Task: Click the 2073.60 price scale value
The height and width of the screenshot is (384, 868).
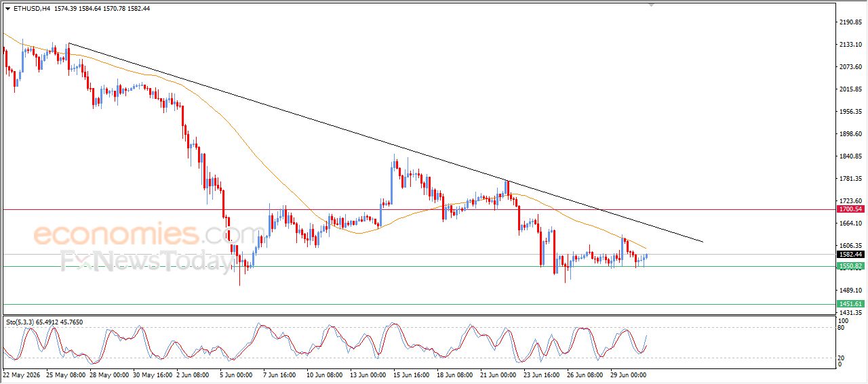Action: tap(851, 67)
